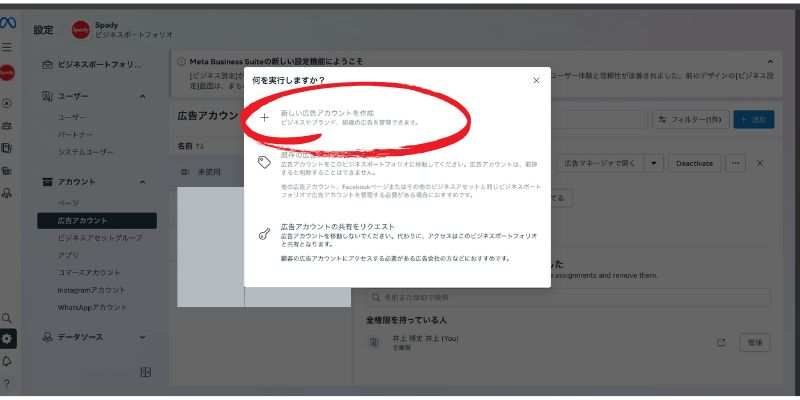The image size is (800, 400).
Task: Select コマースアカウント in sidebar
Action: click(x=89, y=272)
